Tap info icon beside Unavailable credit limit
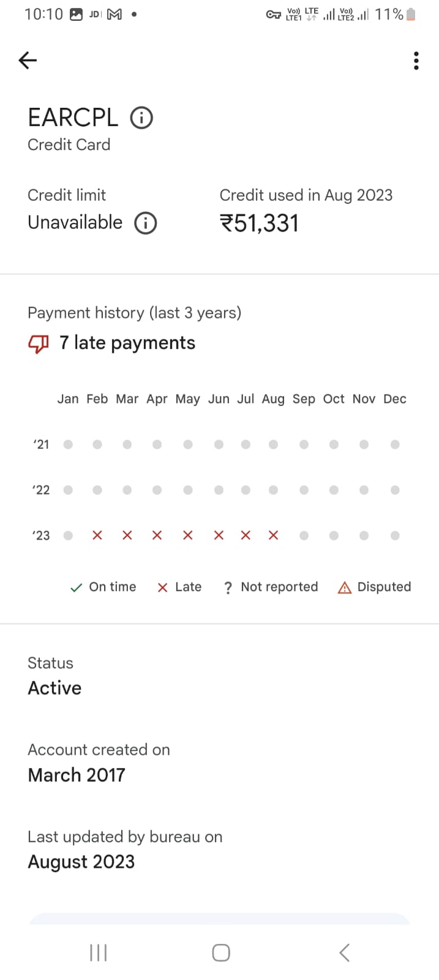The height and width of the screenshot is (980, 439). (x=146, y=223)
